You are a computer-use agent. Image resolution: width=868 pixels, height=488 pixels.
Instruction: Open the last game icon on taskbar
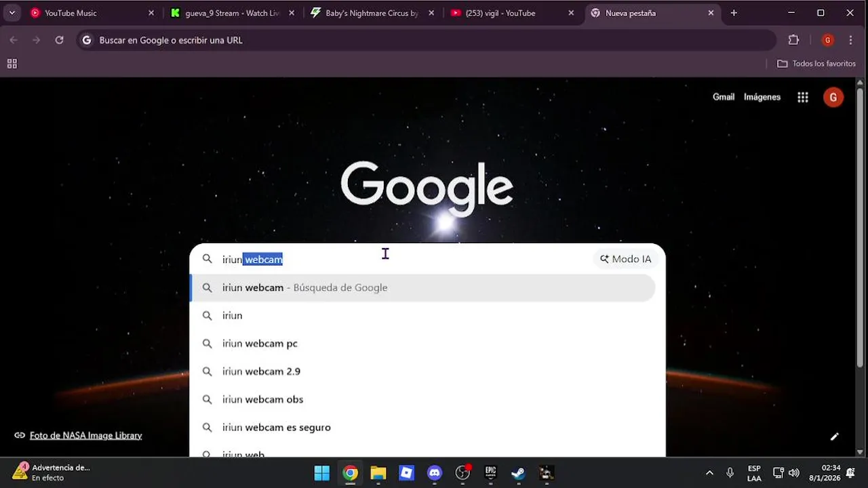click(x=546, y=472)
